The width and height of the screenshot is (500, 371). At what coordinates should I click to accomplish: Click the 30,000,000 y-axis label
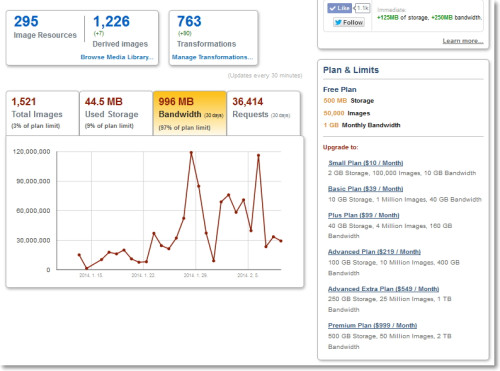pos(33,240)
